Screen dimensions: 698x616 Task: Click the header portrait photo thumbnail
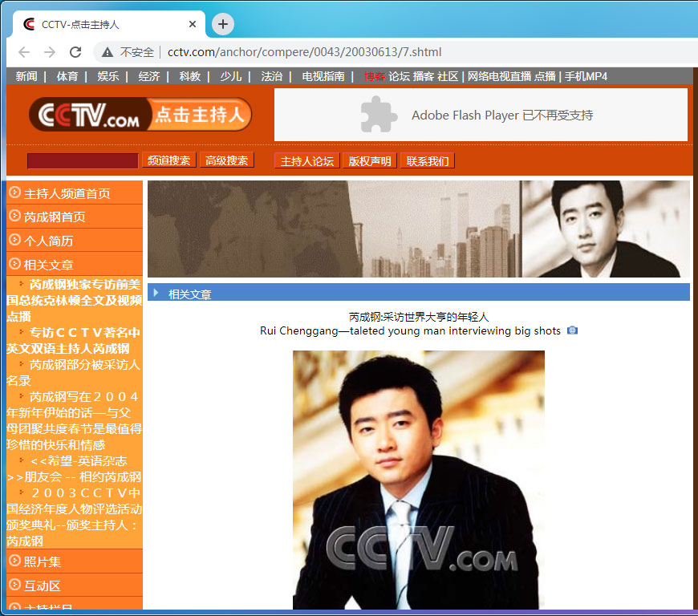(x=606, y=229)
